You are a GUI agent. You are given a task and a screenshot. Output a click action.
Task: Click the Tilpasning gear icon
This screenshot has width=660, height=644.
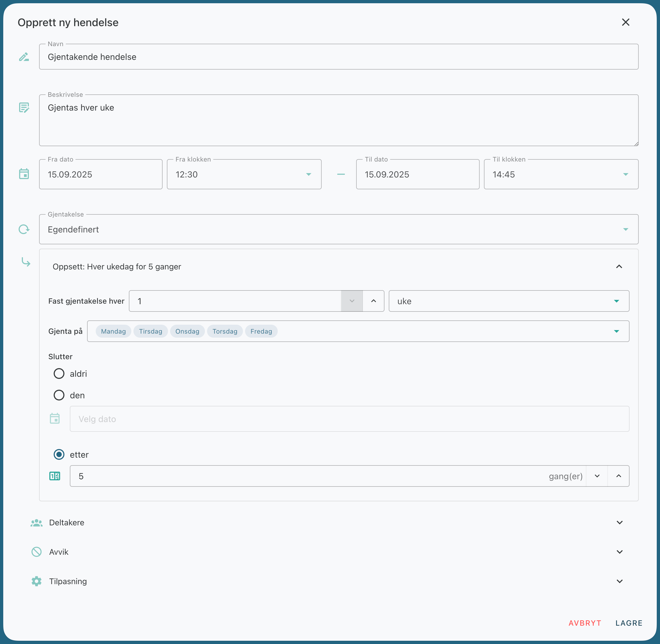pyautogui.click(x=36, y=581)
